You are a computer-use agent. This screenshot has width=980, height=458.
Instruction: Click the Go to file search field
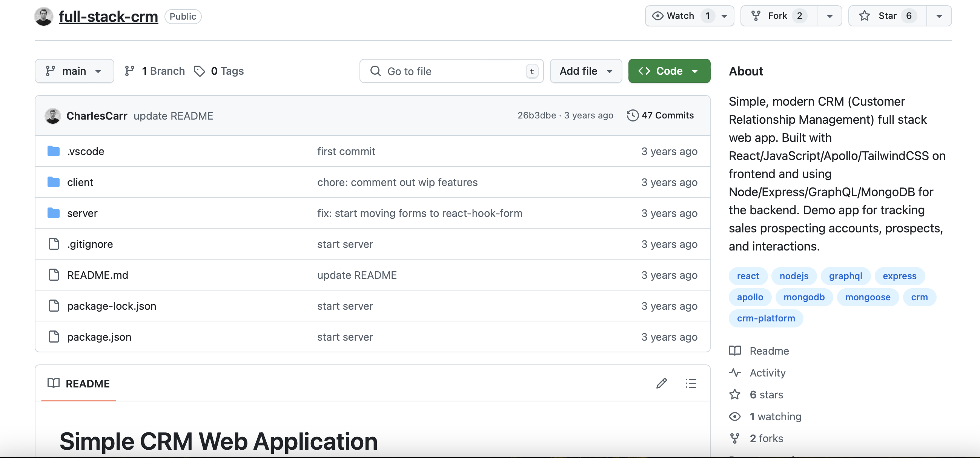[451, 71]
